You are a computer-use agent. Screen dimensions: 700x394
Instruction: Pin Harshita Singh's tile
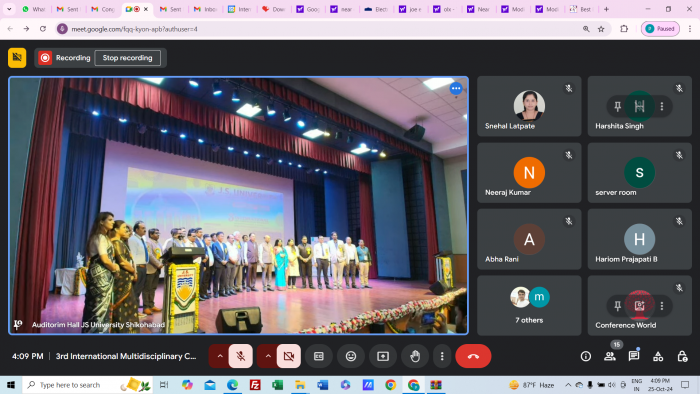[x=617, y=106]
